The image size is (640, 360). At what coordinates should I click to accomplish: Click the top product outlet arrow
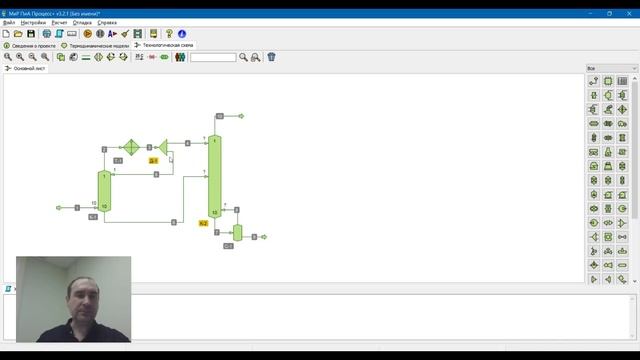tap(241, 116)
